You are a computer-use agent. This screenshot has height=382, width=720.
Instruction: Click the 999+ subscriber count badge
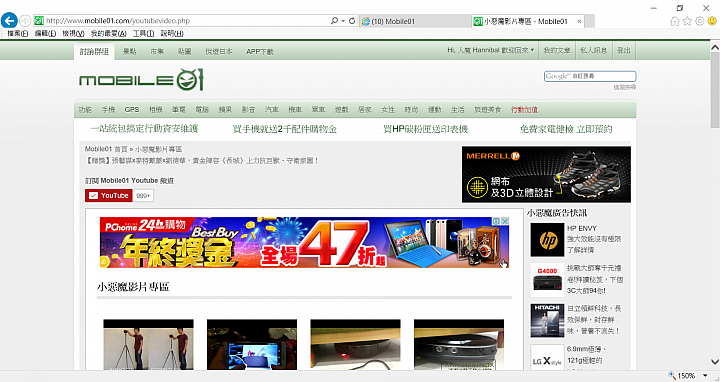143,196
